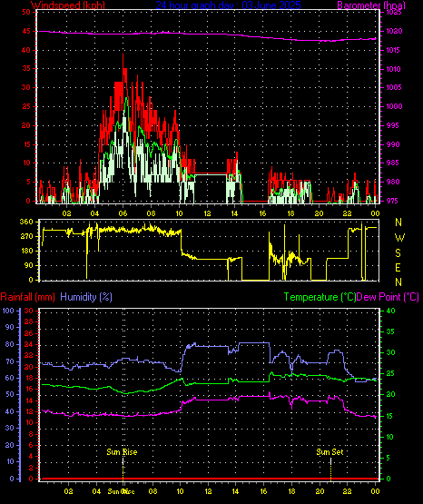Click the 22 hour label under bottom chart
This screenshot has width=423, height=504.
click(x=348, y=491)
